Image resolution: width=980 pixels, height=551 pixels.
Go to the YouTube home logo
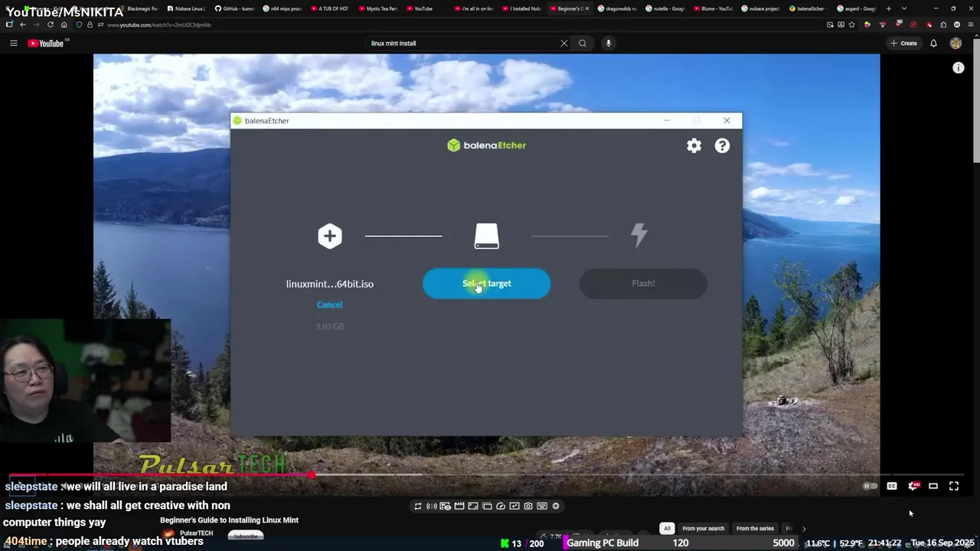point(46,44)
